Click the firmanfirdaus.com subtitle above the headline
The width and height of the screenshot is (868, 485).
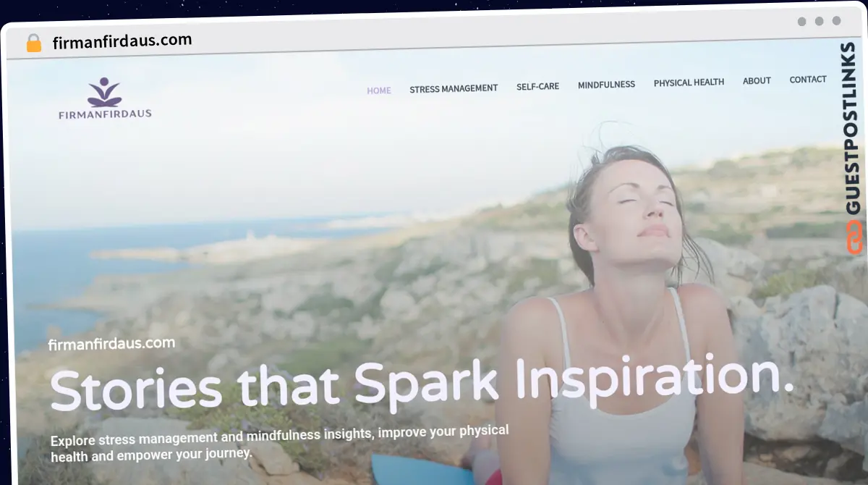pos(111,344)
